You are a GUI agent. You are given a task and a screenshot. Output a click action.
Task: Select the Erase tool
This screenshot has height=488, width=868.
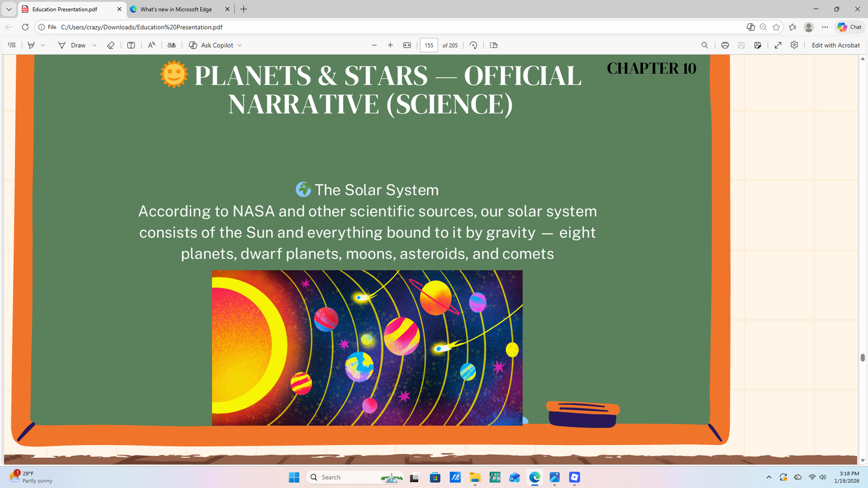tap(111, 45)
